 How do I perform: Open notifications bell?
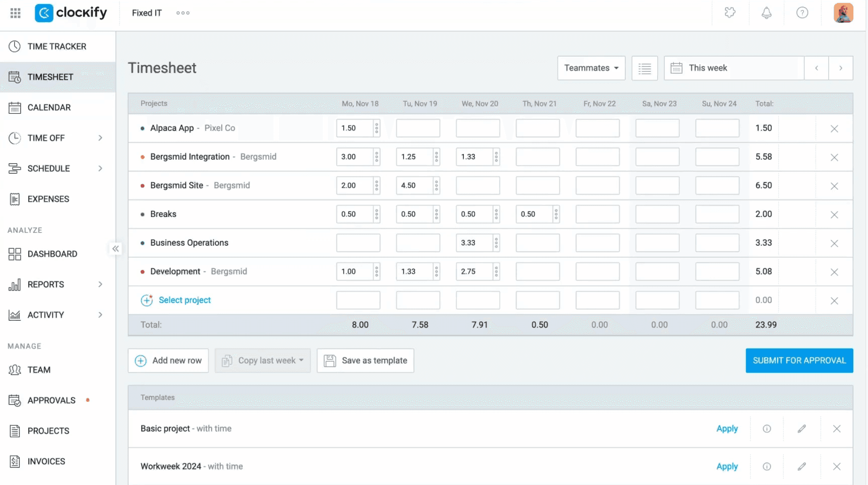click(766, 13)
